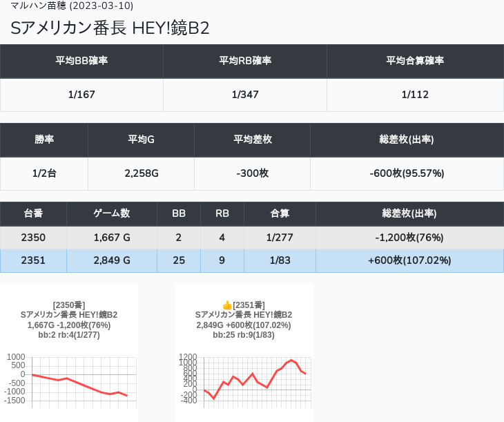504x422 pixels.
Task: Sort by the ゲーム数 column header
Action: point(112,213)
